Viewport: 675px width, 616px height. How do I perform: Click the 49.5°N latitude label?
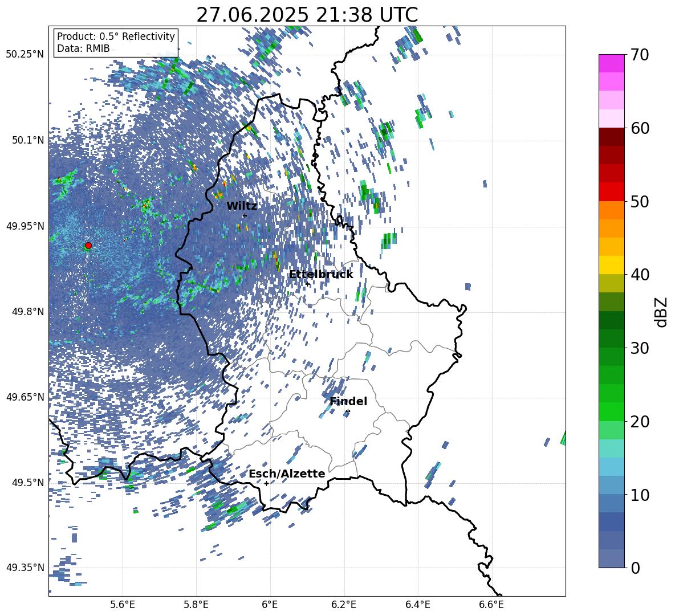(27, 482)
